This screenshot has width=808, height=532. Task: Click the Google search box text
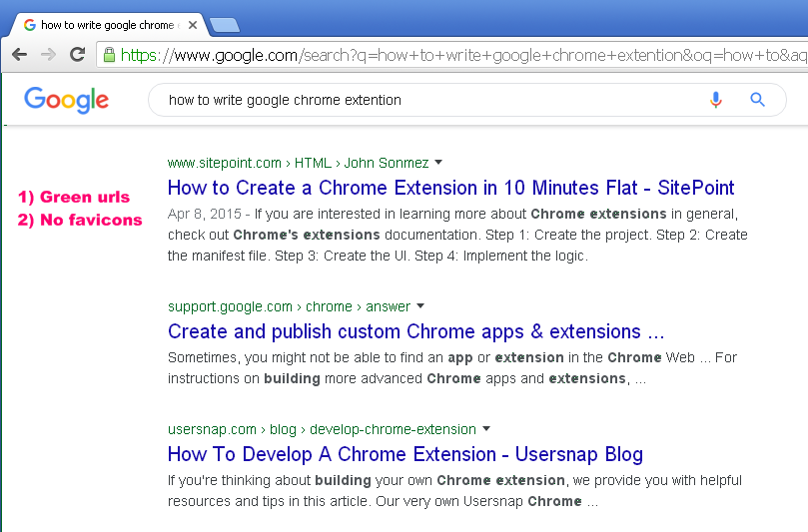coord(285,100)
